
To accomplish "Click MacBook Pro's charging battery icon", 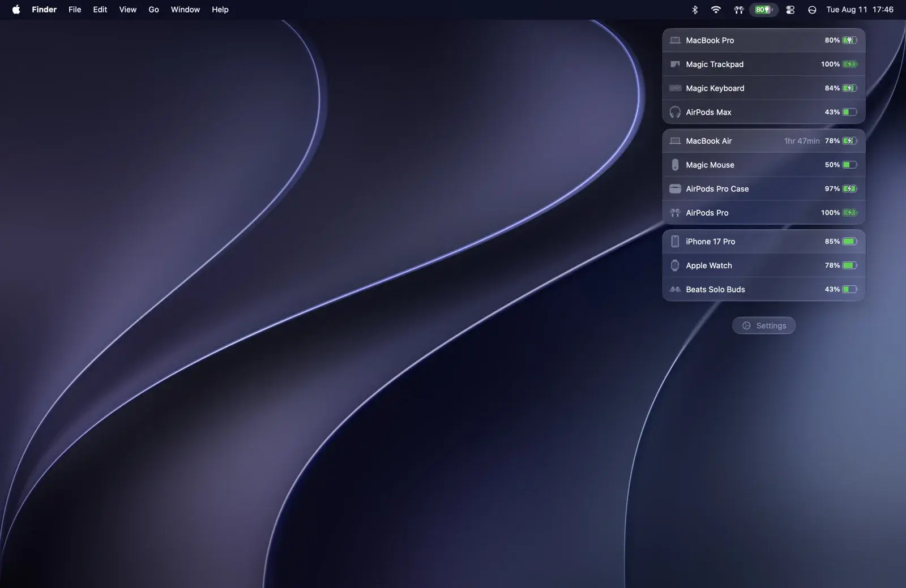I will pyautogui.click(x=850, y=40).
